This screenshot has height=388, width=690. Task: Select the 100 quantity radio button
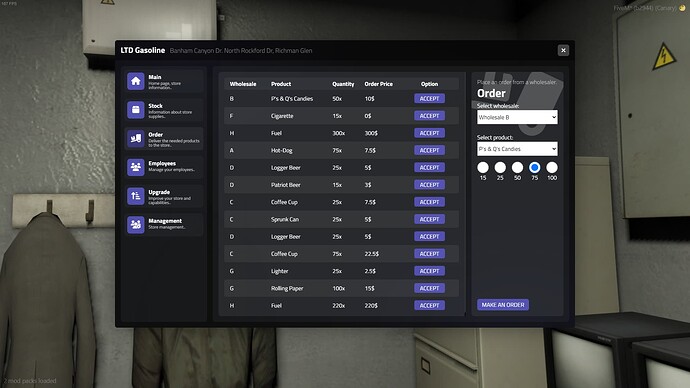coord(552,168)
